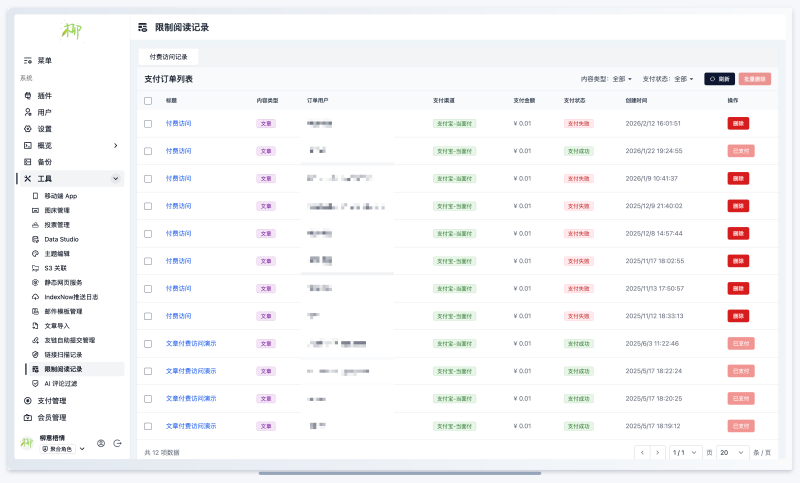
Task: Delete the order dated 2025/11/12 18:33:13
Action: coord(738,316)
